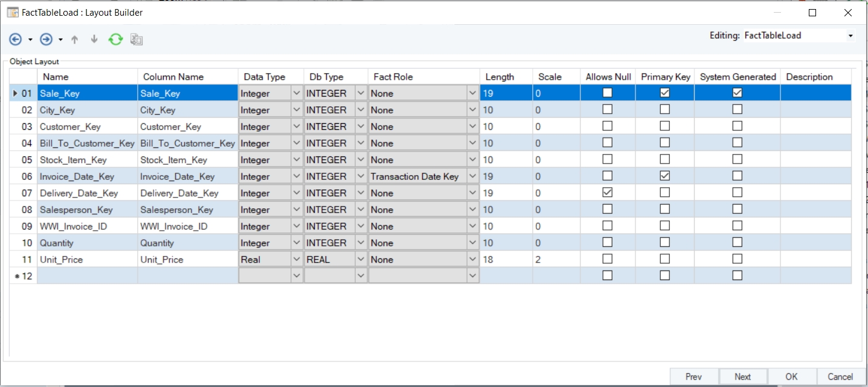Click the move up arrow icon
Screen dimensions: 868x387
coord(75,40)
